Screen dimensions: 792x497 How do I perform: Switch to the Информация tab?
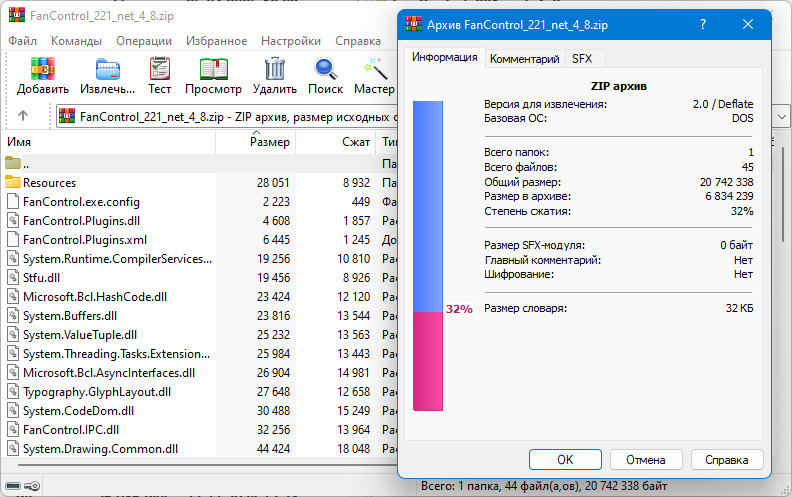444,57
